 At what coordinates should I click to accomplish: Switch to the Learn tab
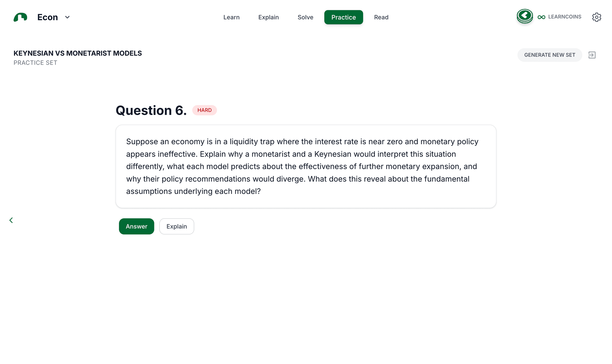[x=231, y=17]
